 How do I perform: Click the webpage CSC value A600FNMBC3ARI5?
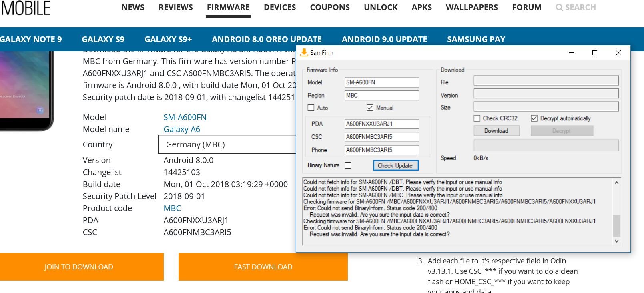click(197, 232)
